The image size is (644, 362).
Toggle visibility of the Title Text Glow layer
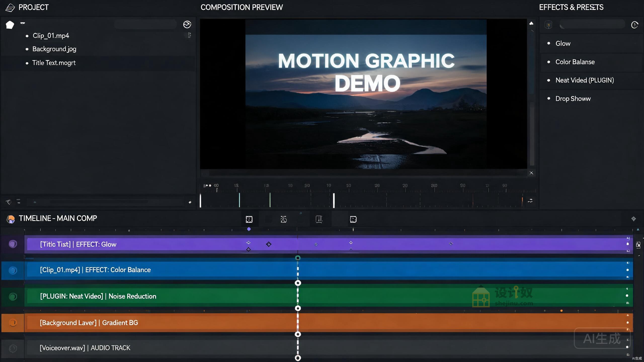(13, 244)
